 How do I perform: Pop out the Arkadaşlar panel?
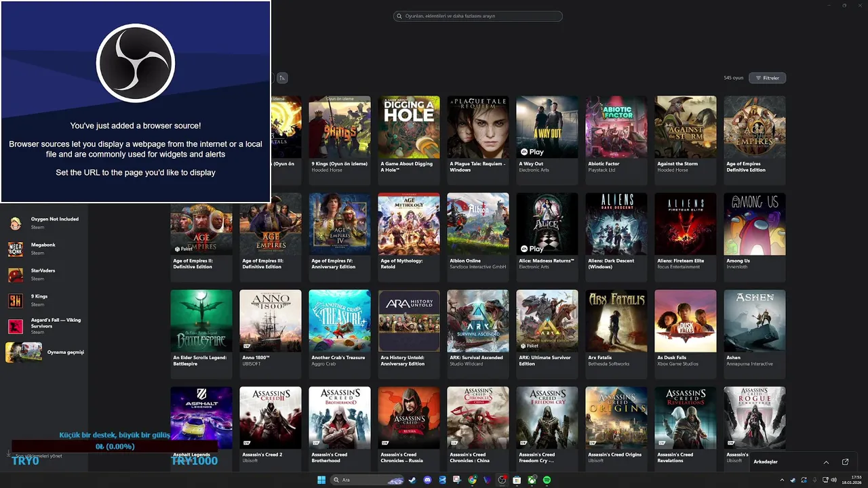point(845,462)
